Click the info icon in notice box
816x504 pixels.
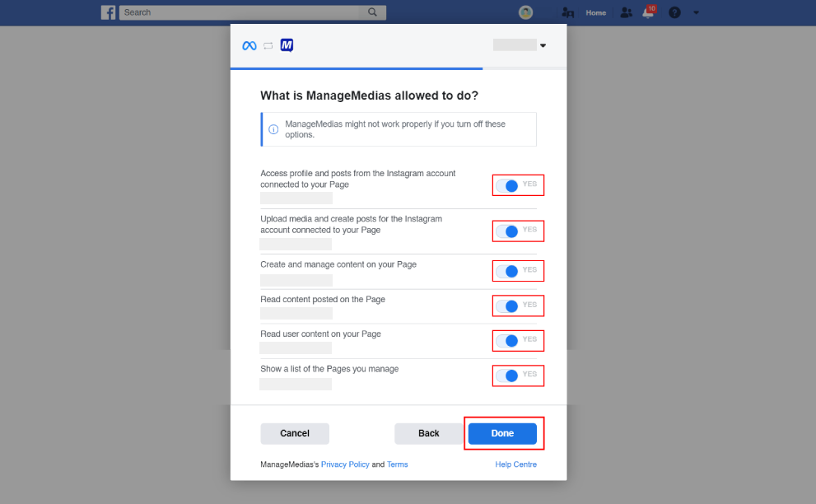[273, 129]
